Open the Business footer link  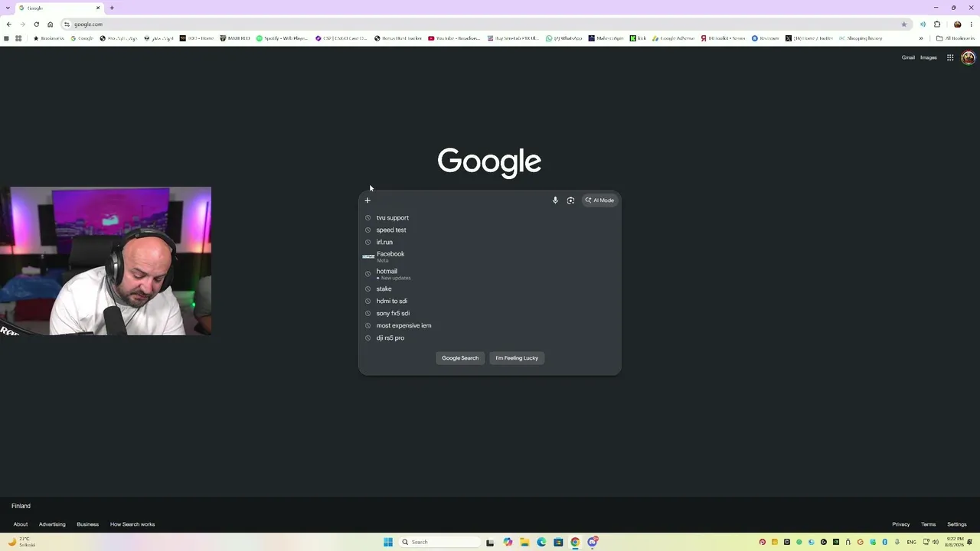pyautogui.click(x=87, y=524)
